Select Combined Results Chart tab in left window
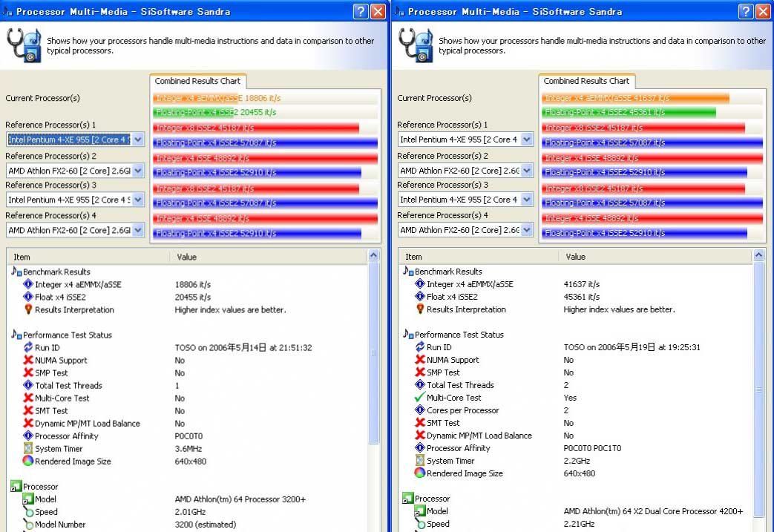 point(197,81)
